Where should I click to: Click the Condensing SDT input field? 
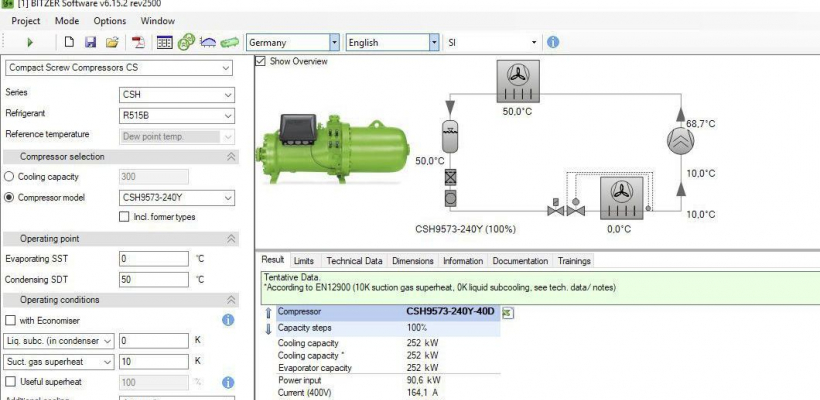click(154, 280)
